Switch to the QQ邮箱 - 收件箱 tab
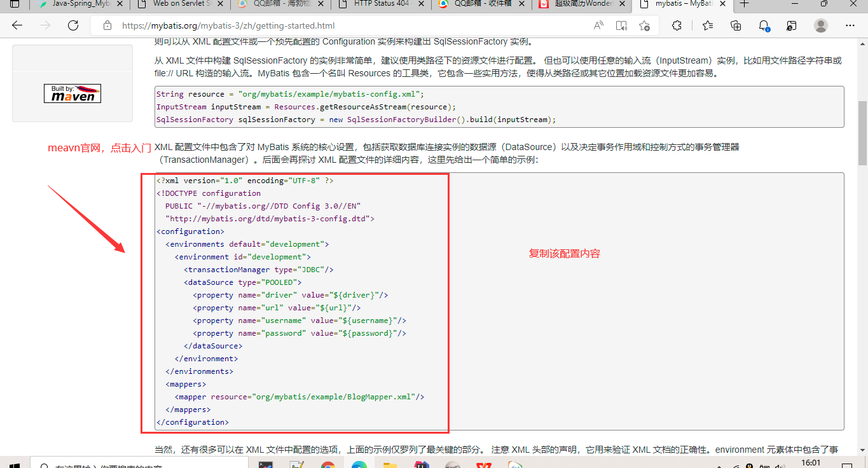868x468 pixels. coord(483,4)
